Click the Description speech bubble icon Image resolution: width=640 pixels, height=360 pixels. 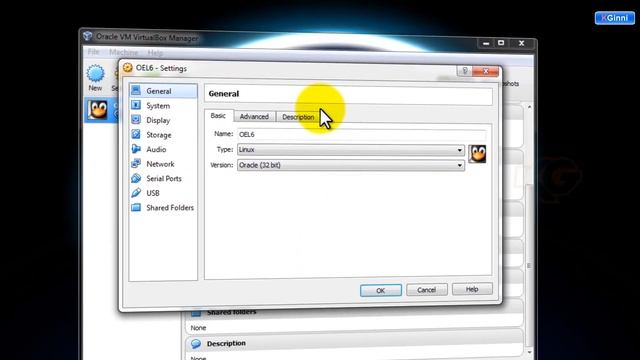pos(196,344)
